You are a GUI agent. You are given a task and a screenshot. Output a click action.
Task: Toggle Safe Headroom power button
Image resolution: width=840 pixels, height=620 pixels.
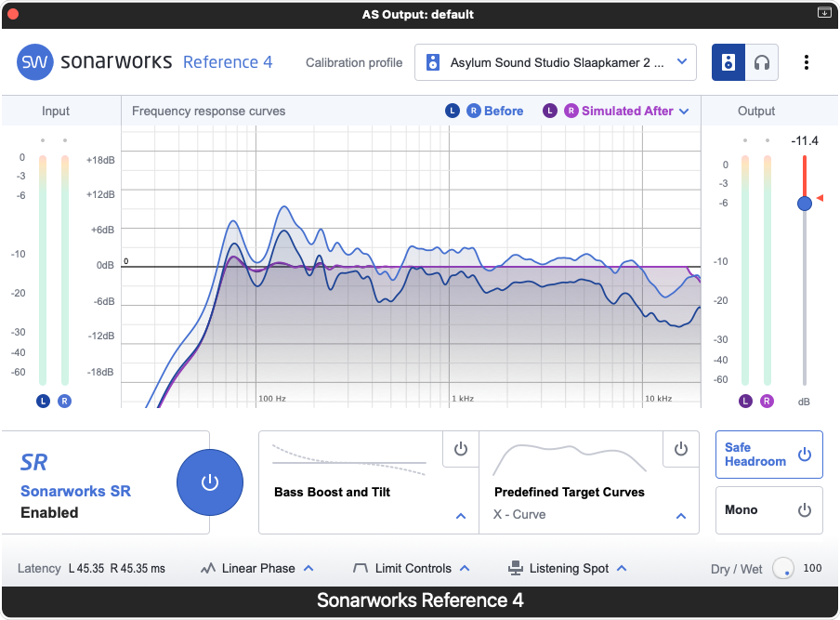click(805, 455)
